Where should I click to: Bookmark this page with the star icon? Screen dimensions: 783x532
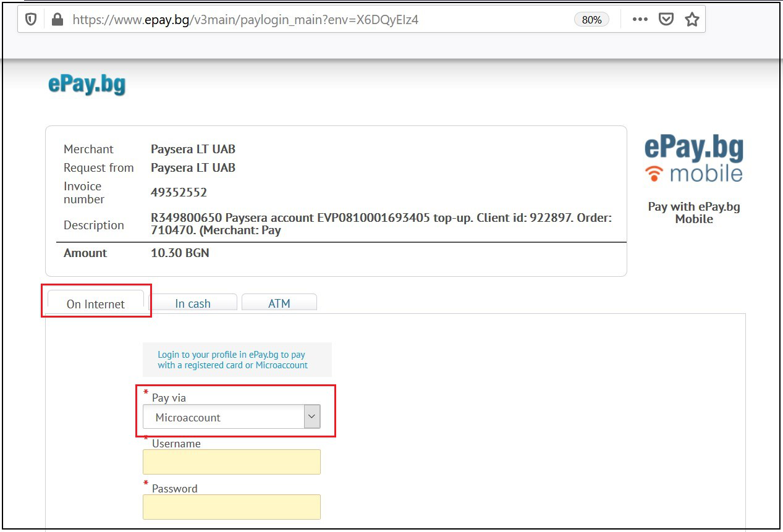[x=692, y=20]
